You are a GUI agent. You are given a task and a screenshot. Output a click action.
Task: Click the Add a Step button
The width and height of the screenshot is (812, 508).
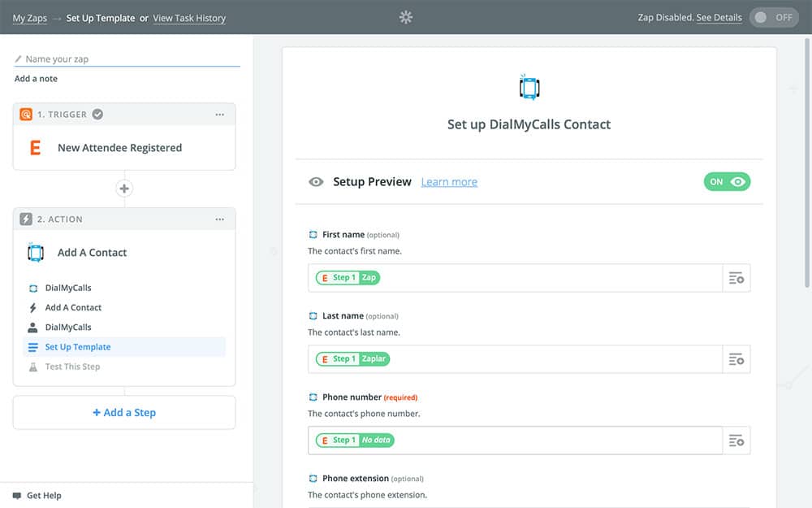[124, 413]
